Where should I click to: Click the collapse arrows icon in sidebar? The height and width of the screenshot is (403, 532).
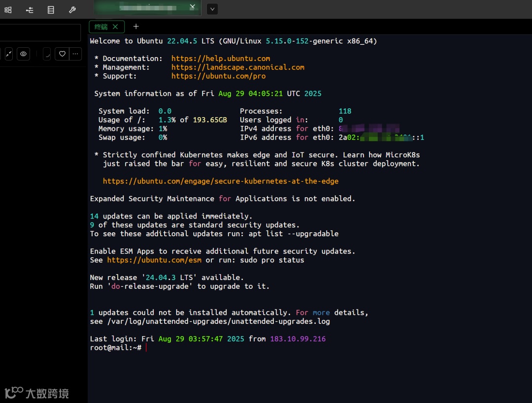[9, 54]
